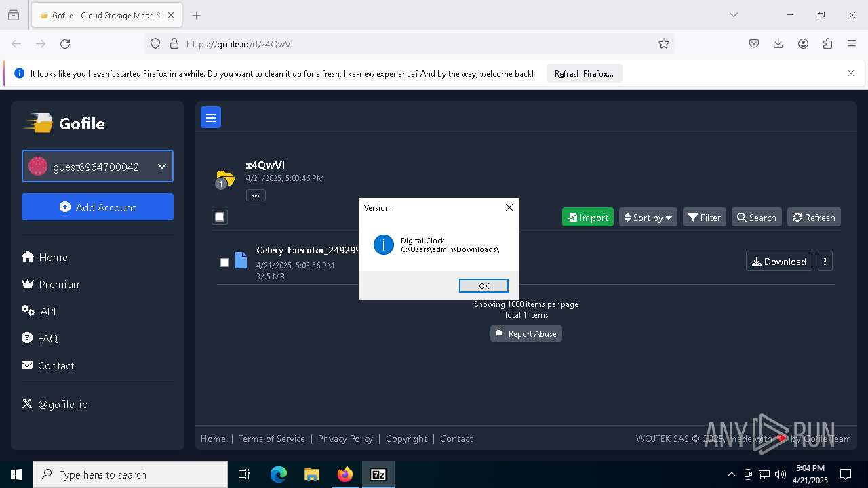
Task: Click the Gofile logo
Action: [65, 123]
